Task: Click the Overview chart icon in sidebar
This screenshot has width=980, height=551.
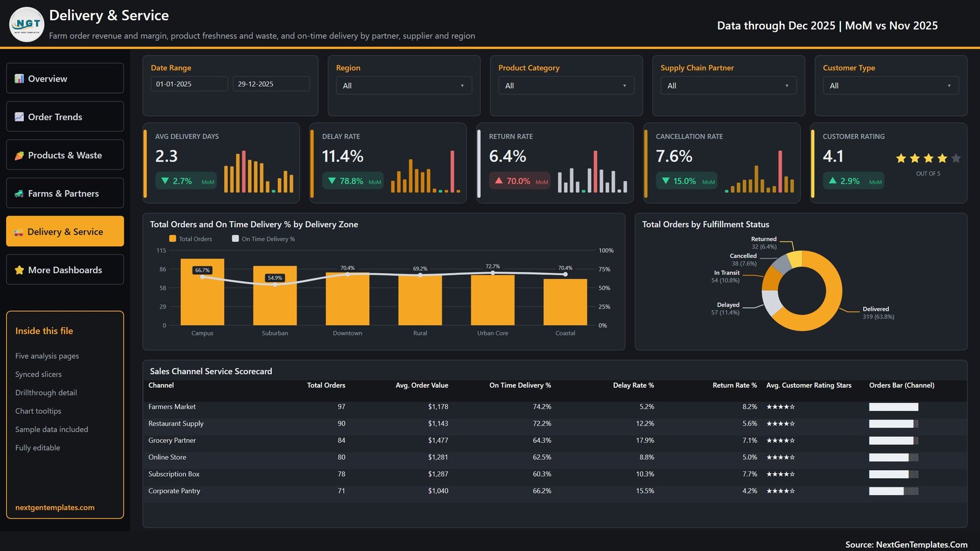Action: 19,78
